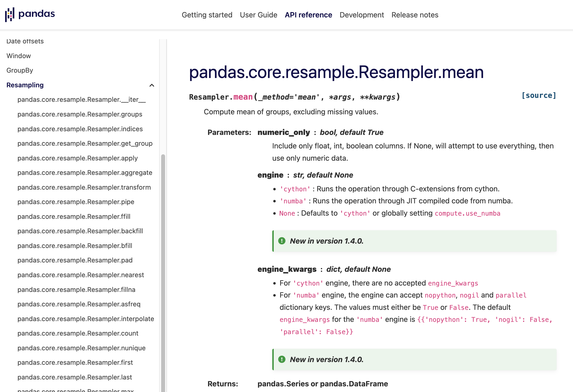Image resolution: width=573 pixels, height=392 pixels.
Task: Click the numeric_only parameter name
Action: [284, 132]
